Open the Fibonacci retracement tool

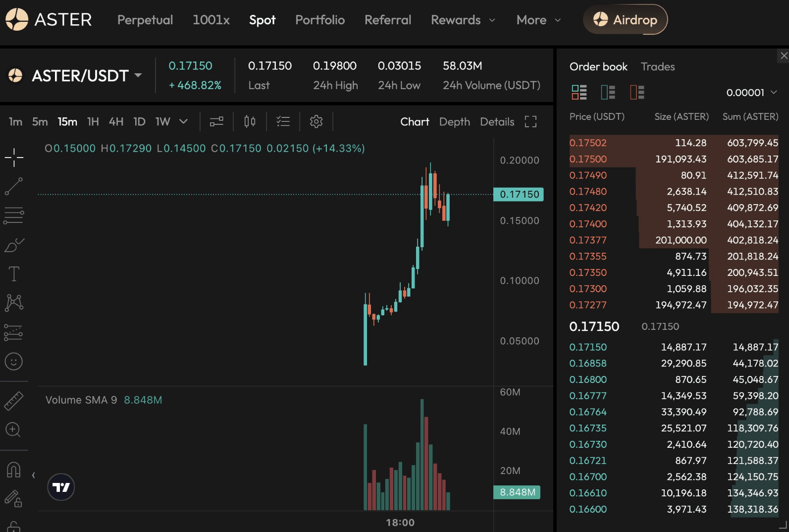(14, 215)
